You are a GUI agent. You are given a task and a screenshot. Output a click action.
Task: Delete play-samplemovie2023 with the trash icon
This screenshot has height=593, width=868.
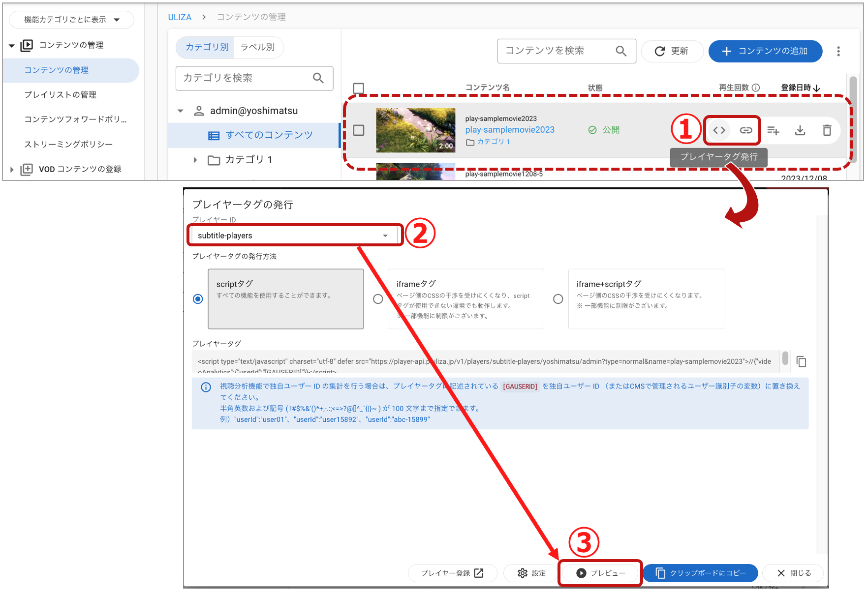[827, 130]
